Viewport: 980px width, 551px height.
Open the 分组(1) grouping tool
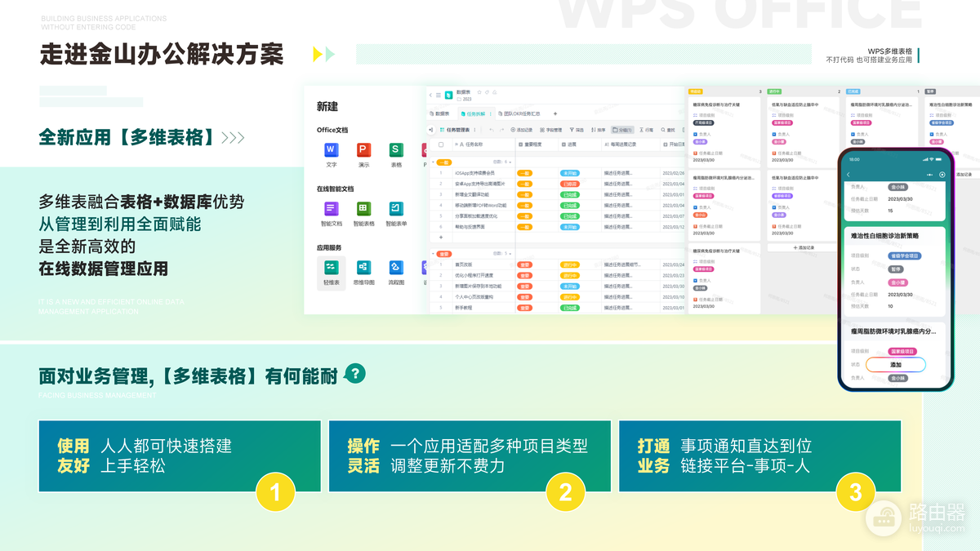pyautogui.click(x=623, y=130)
